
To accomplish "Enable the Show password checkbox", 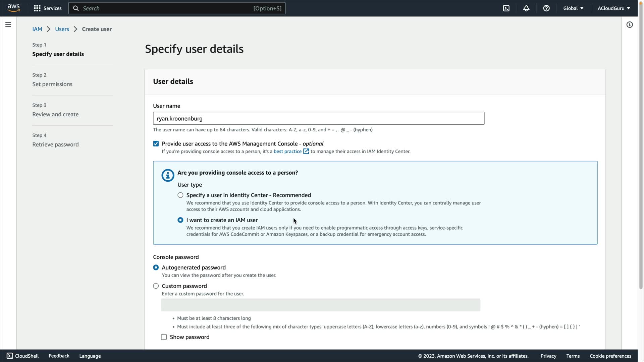I will (164, 337).
